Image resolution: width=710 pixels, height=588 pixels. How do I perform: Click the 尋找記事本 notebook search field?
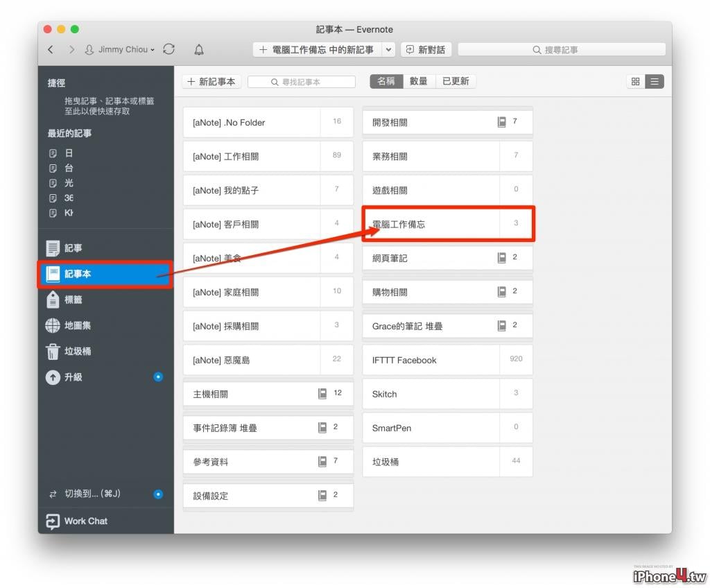coord(302,82)
